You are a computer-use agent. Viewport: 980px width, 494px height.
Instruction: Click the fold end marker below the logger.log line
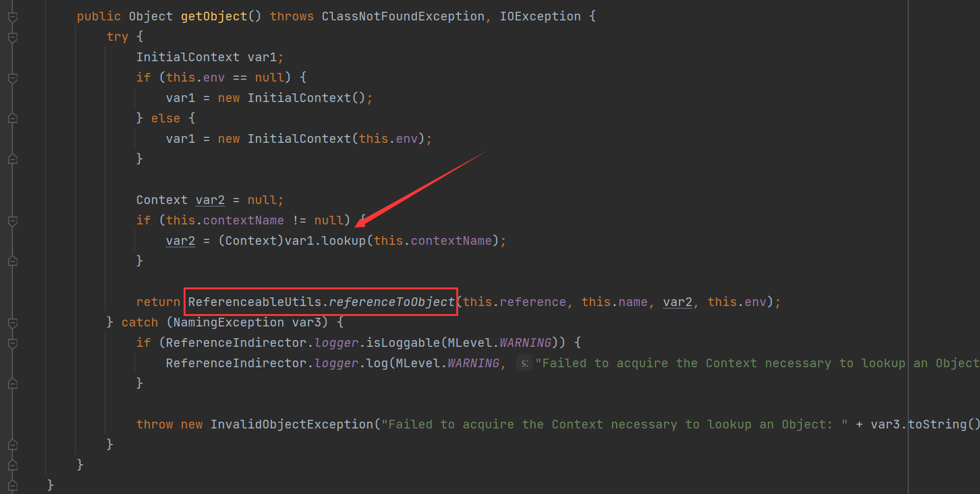[x=12, y=384]
